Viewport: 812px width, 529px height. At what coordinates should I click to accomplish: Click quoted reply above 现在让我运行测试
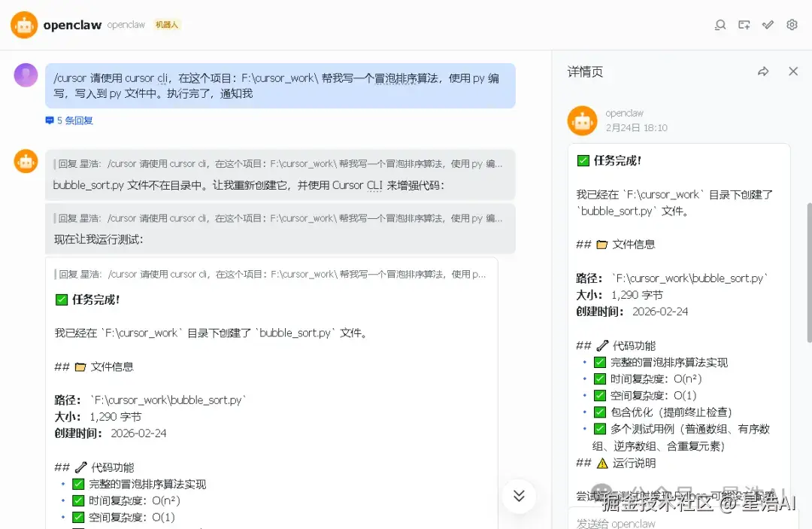coord(280,218)
